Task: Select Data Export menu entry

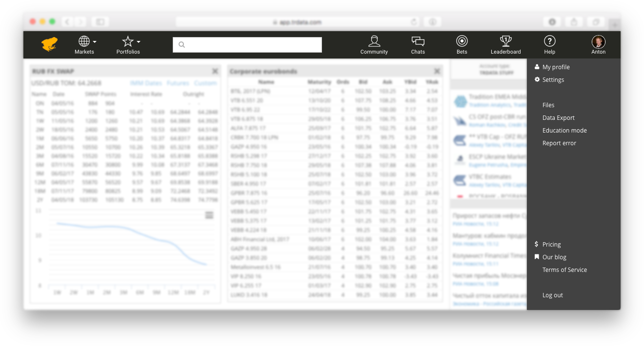Action: 559,118
